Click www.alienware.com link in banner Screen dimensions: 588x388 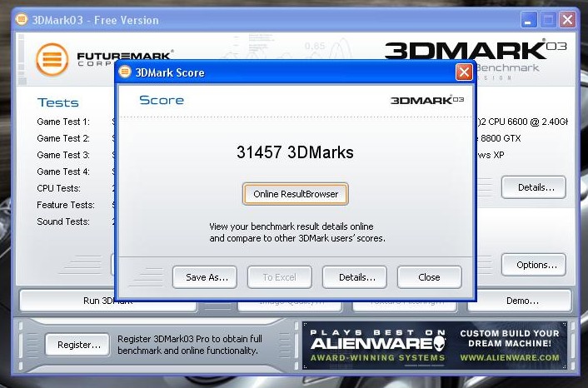click(x=510, y=358)
